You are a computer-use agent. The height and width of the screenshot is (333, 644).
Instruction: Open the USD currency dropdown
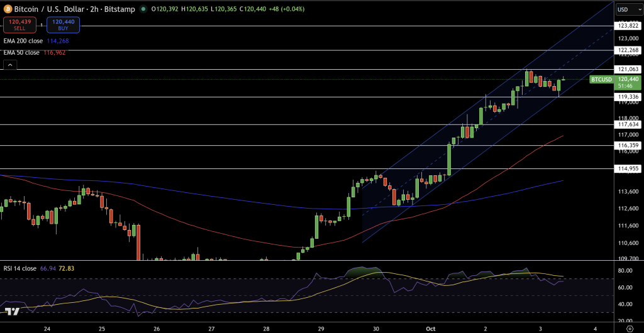tap(625, 9)
